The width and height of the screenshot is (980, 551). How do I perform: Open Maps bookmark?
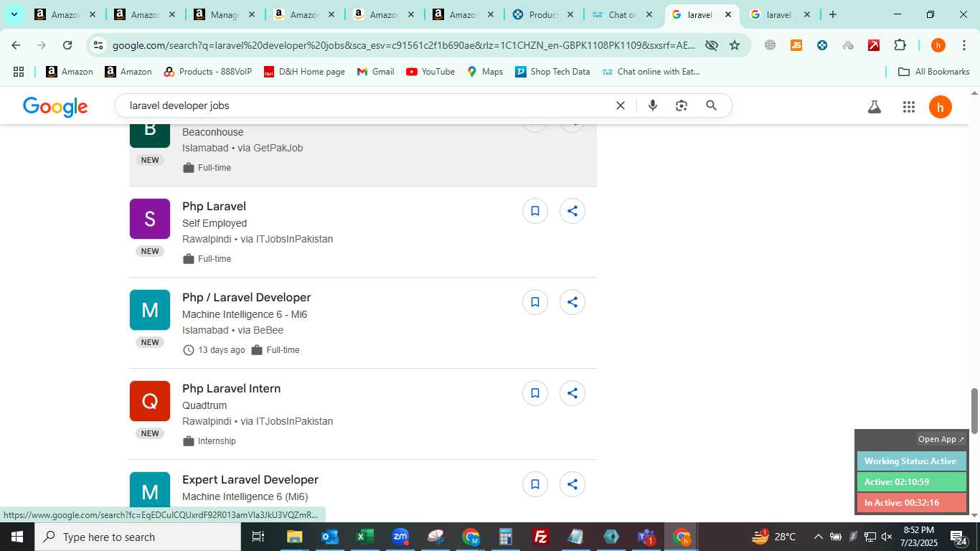coord(485,72)
